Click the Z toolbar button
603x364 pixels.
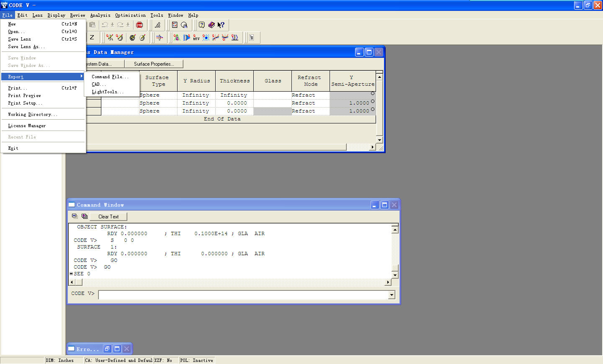coord(92,38)
